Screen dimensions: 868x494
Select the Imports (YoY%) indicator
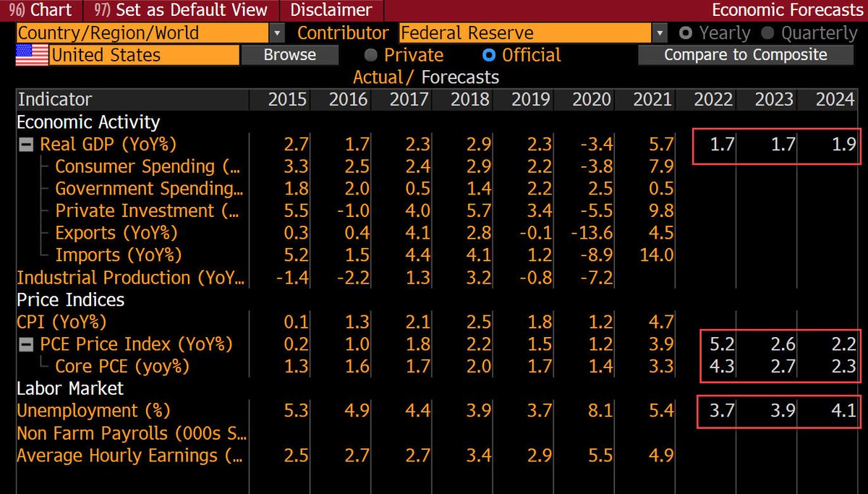119,255
